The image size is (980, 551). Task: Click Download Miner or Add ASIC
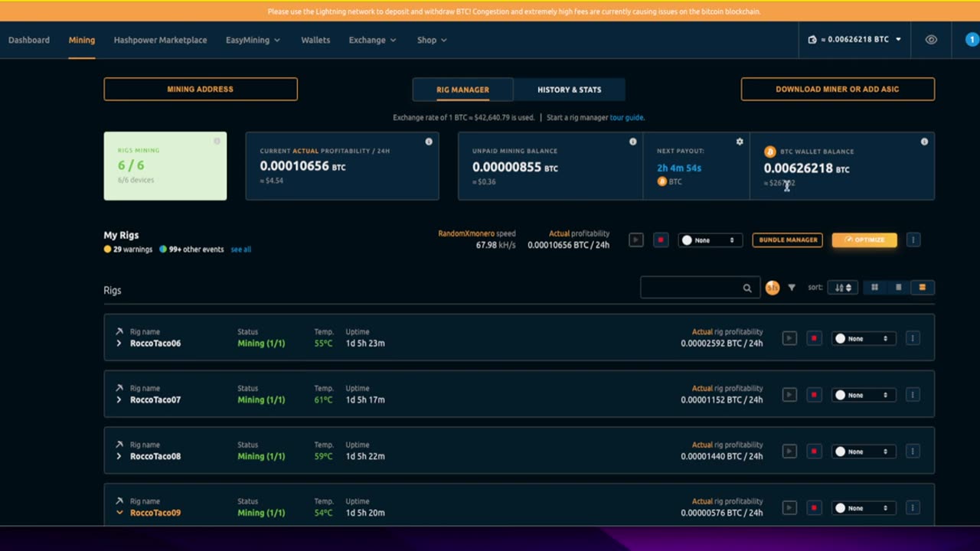[x=838, y=89]
